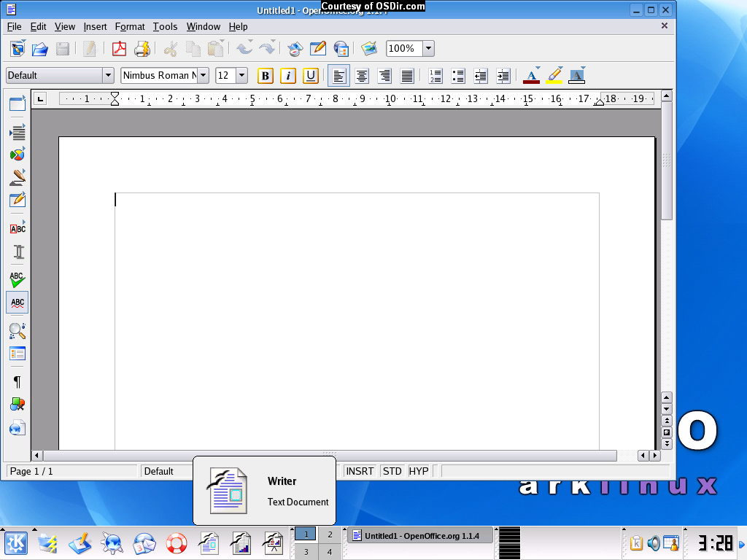Toggle AutoSpellcheck wavy ABC icon

click(x=18, y=303)
